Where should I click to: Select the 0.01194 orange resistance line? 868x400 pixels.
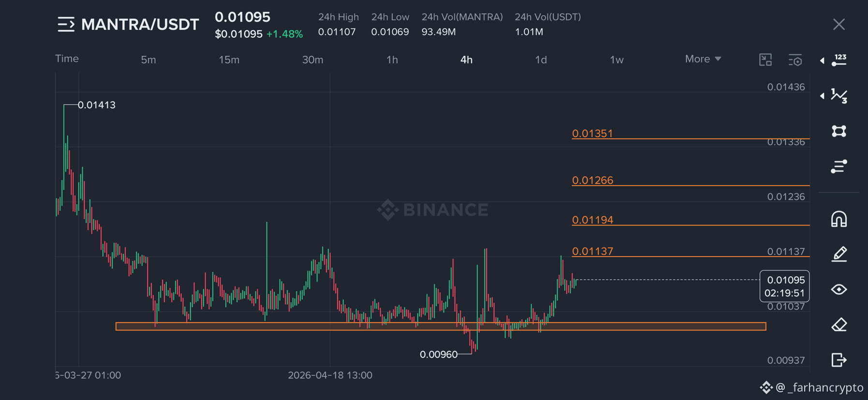(691, 225)
